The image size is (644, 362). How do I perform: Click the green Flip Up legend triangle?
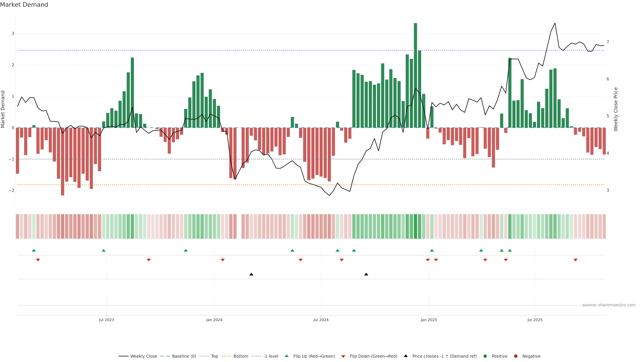287,356
